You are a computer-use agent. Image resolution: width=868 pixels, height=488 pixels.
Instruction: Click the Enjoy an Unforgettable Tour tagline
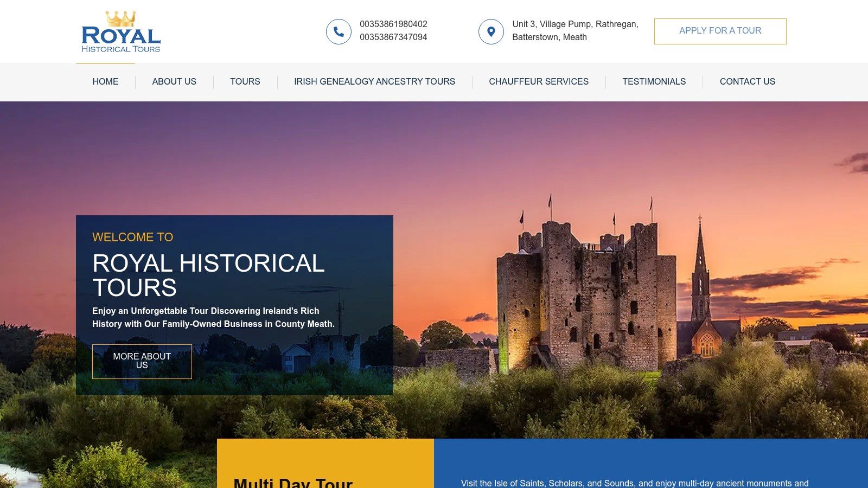tap(213, 317)
